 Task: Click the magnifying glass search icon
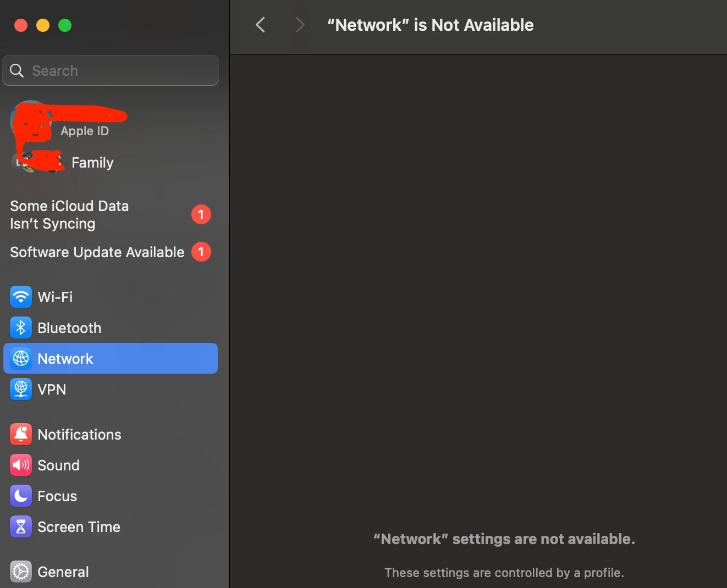(x=17, y=71)
